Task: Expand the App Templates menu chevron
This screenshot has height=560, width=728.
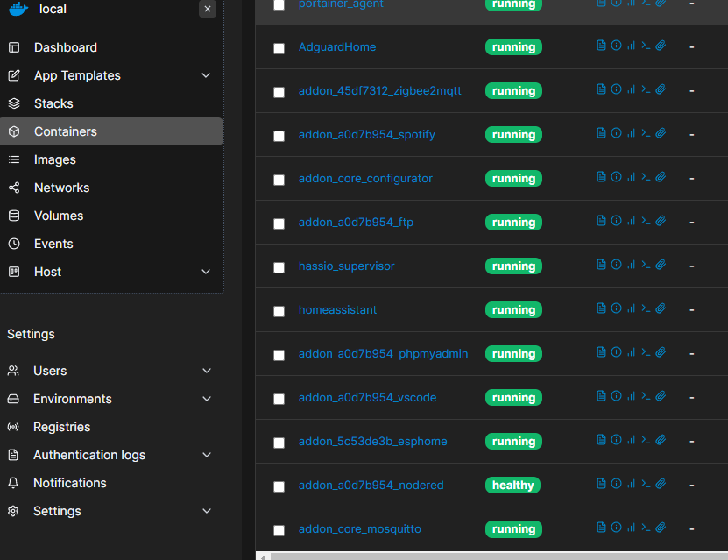Action: tap(206, 75)
